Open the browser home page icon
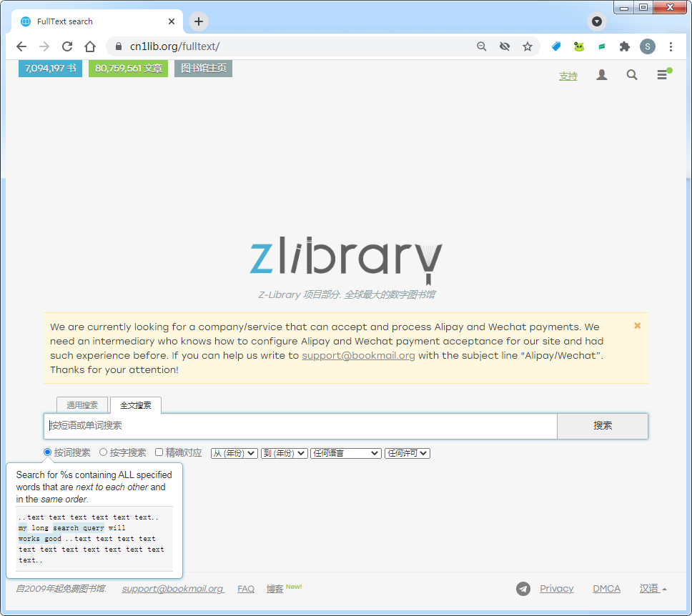The image size is (692, 616). pyautogui.click(x=90, y=46)
